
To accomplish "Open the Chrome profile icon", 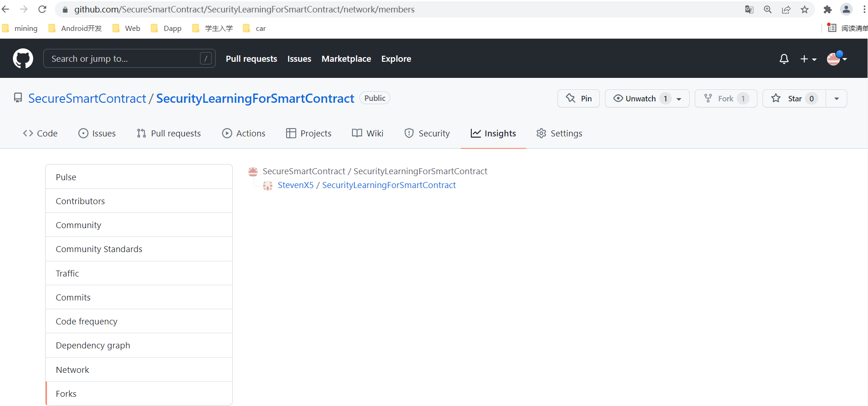I will (x=846, y=9).
